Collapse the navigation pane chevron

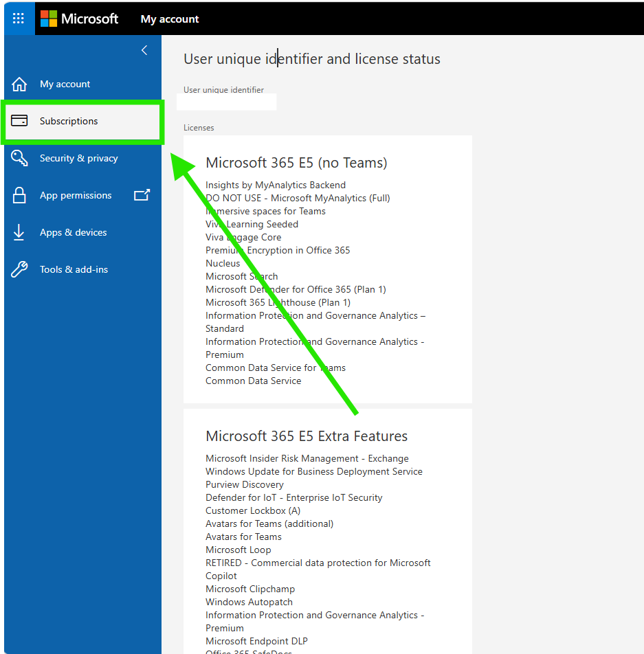point(144,50)
